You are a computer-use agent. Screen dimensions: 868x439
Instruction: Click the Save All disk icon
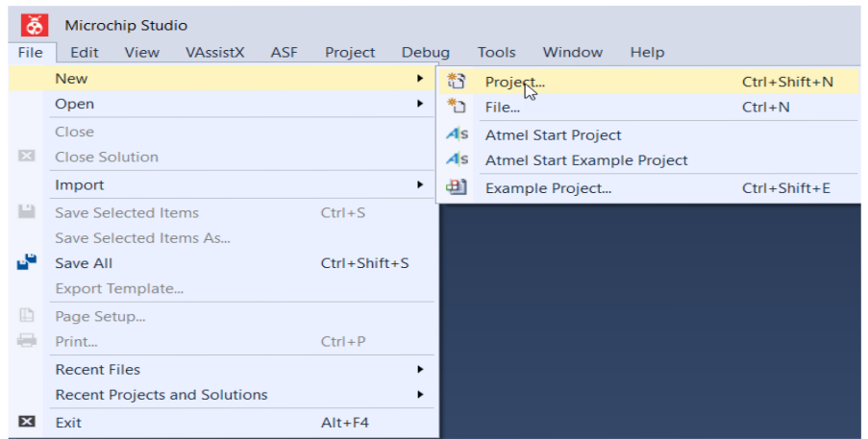(27, 262)
